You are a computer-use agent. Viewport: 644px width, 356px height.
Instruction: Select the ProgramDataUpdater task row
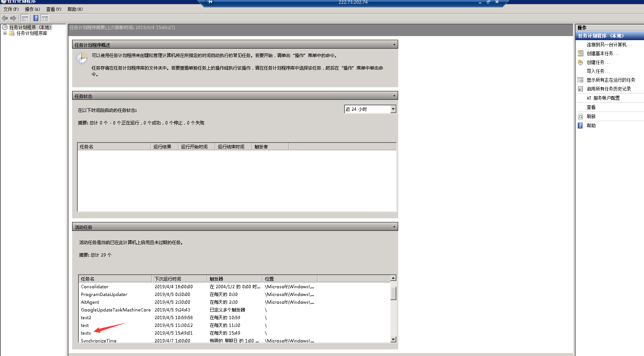click(x=234, y=294)
